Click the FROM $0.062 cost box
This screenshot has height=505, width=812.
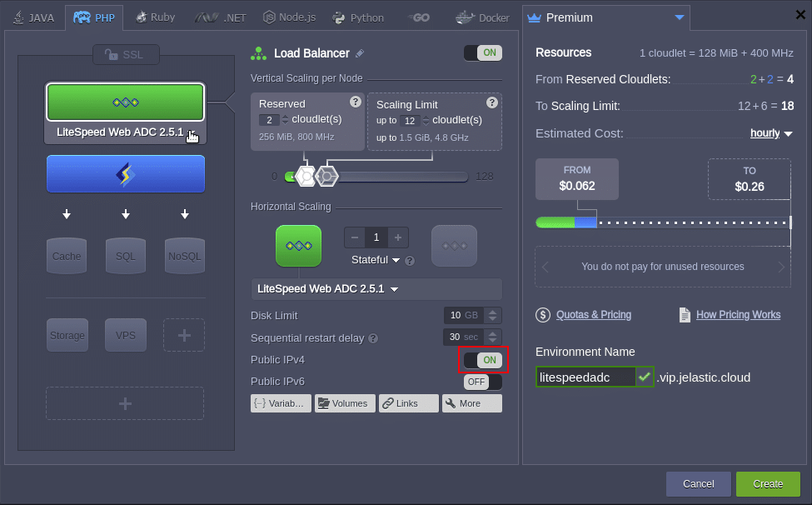(577, 178)
